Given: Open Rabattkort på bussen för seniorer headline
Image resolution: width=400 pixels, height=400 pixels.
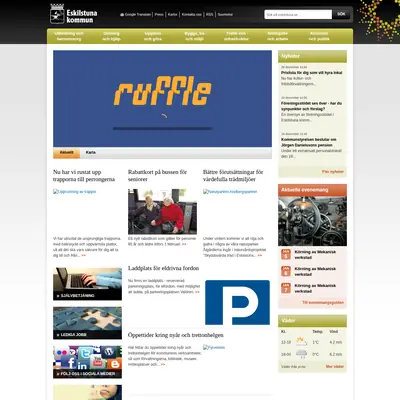Looking at the screenshot, I should [157, 176].
